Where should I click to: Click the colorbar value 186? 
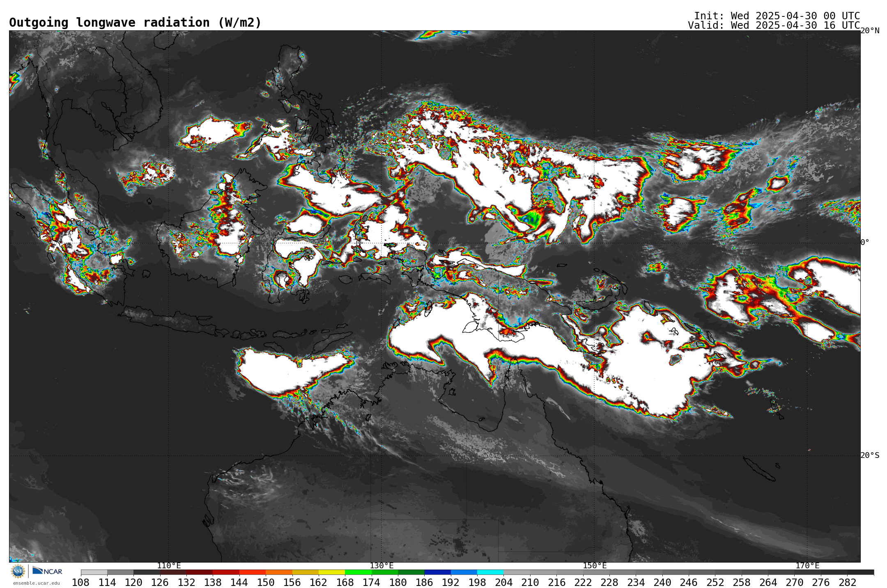(424, 582)
